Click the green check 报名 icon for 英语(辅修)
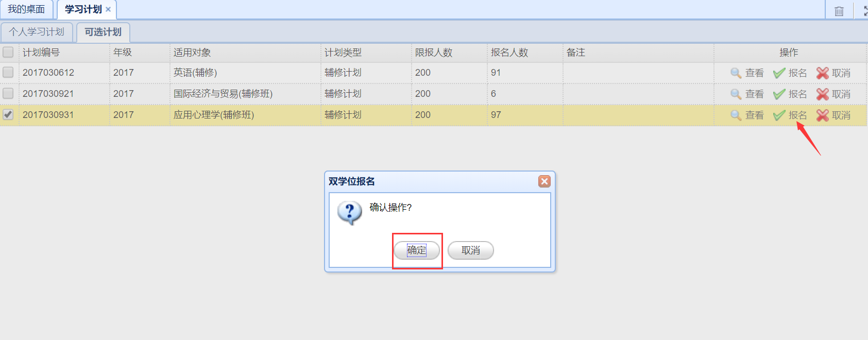Viewport: 868px width, 340px height. coord(779,73)
